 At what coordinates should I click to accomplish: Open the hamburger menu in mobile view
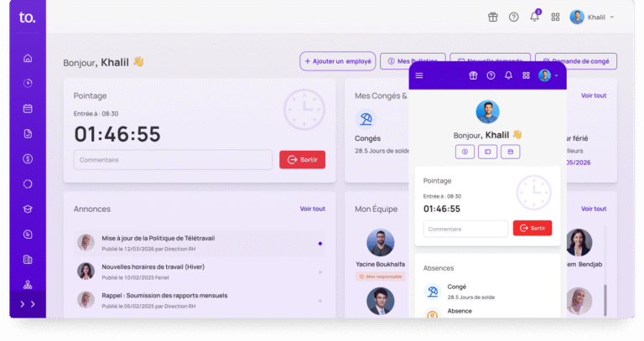pyautogui.click(x=419, y=75)
